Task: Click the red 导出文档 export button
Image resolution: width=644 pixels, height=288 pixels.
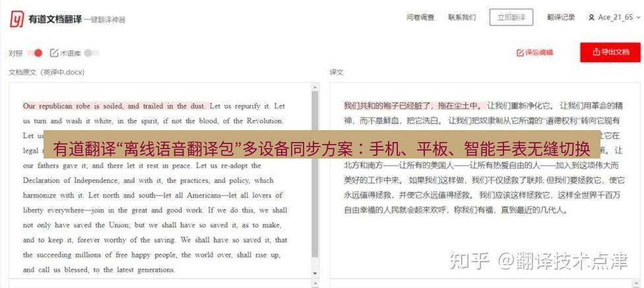Action: pos(610,52)
